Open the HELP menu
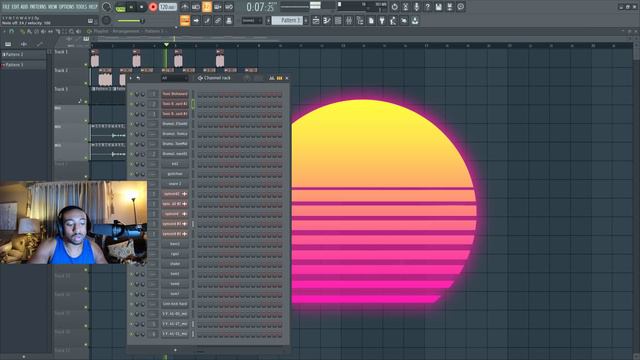 93,7
